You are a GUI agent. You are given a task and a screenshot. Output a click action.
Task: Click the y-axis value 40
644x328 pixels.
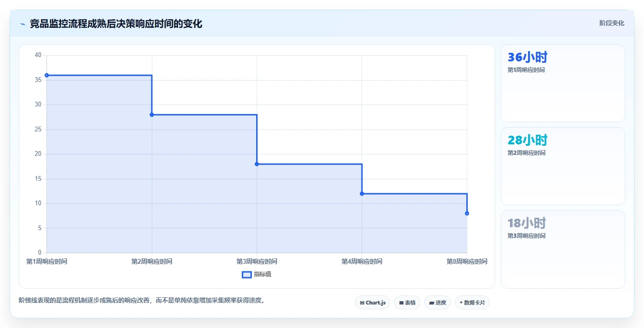(x=38, y=55)
